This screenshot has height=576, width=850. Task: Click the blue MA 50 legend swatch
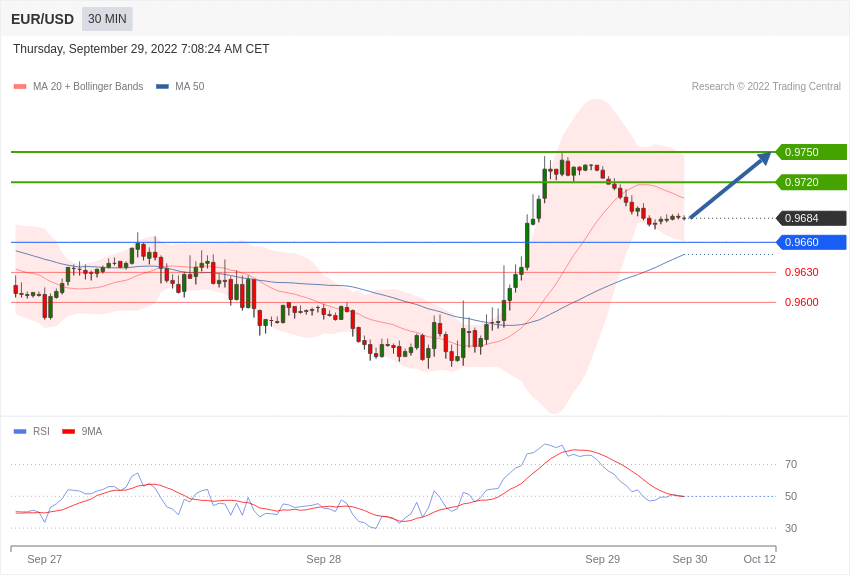tap(162, 87)
